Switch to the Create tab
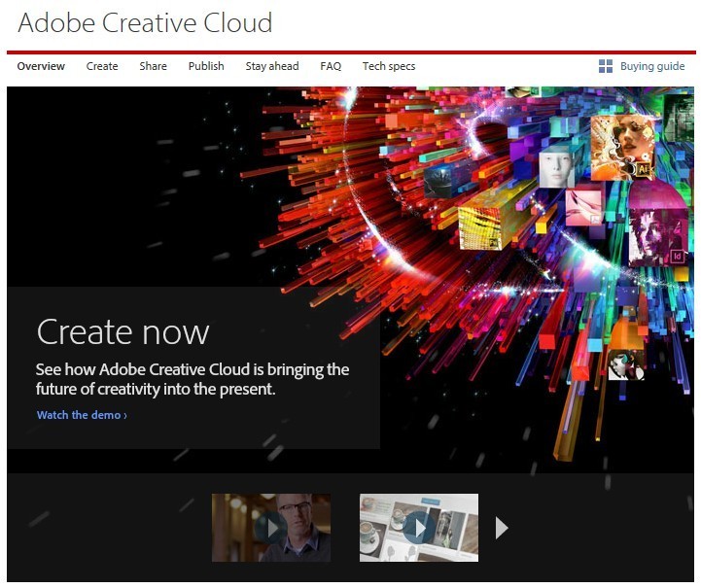This screenshot has height=588, width=701. (102, 66)
